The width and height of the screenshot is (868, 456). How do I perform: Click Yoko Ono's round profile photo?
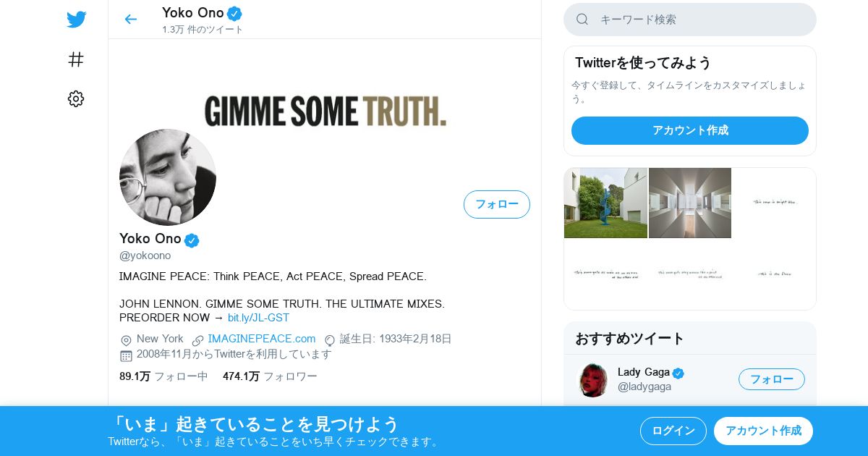(x=168, y=177)
